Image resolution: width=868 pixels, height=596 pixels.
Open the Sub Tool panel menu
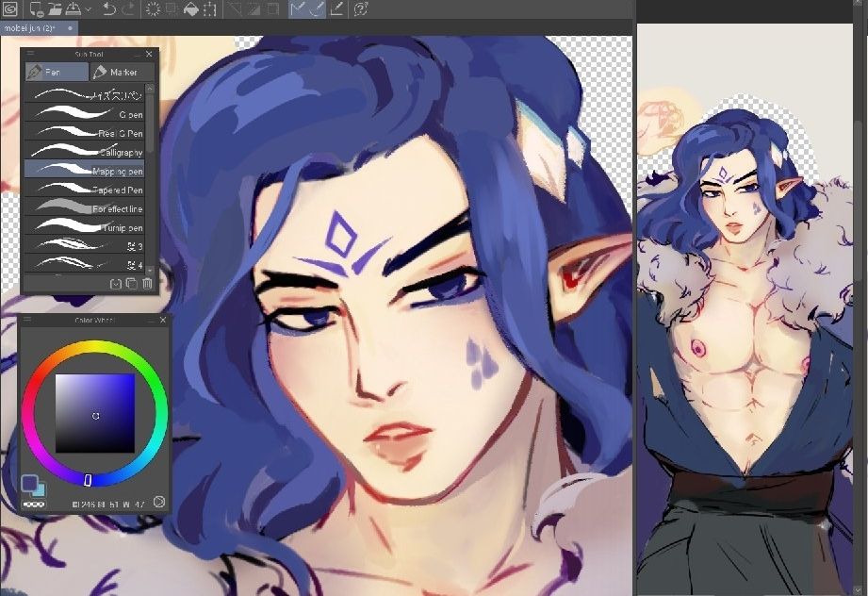(x=30, y=54)
